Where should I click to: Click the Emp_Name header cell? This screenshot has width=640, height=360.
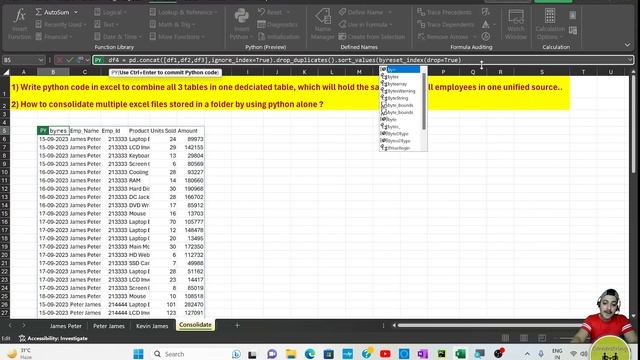point(84,131)
